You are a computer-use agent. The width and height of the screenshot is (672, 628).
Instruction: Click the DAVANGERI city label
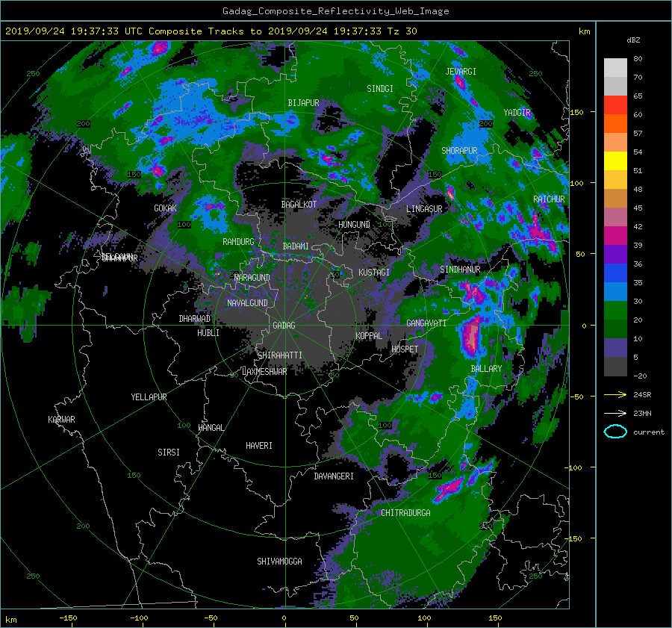334,476
